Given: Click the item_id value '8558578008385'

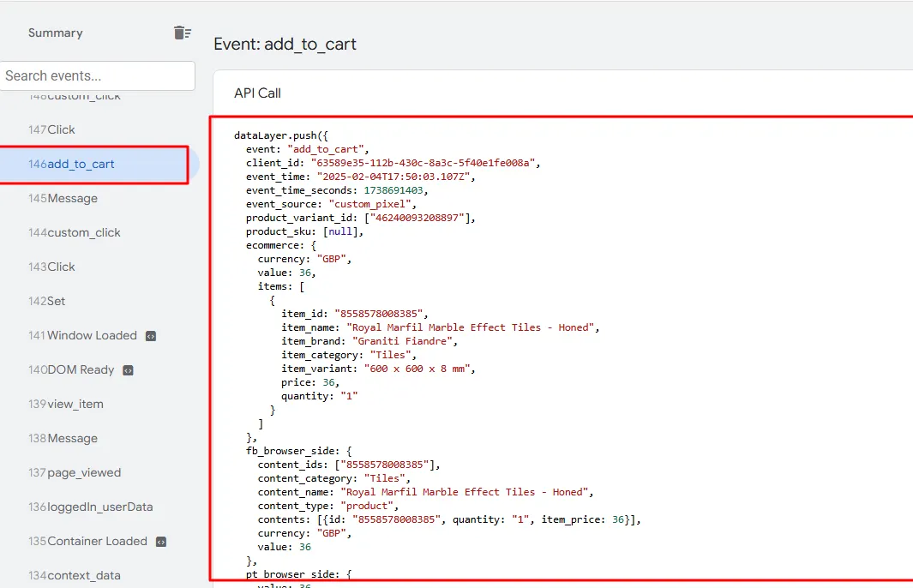Looking at the screenshot, I should click(x=378, y=314).
